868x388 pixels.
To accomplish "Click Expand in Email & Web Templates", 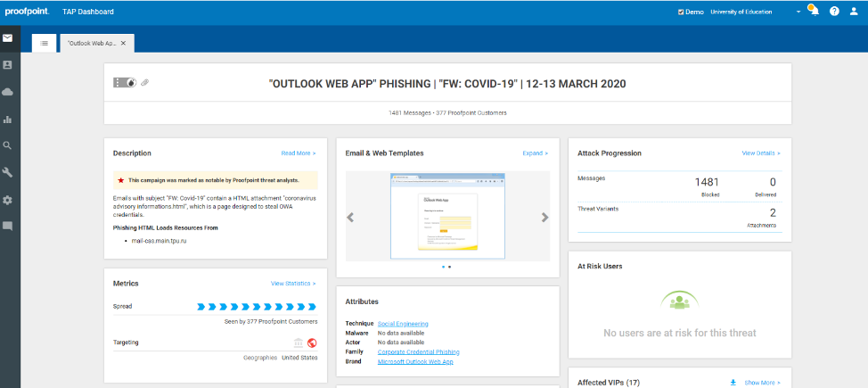I will (536, 153).
